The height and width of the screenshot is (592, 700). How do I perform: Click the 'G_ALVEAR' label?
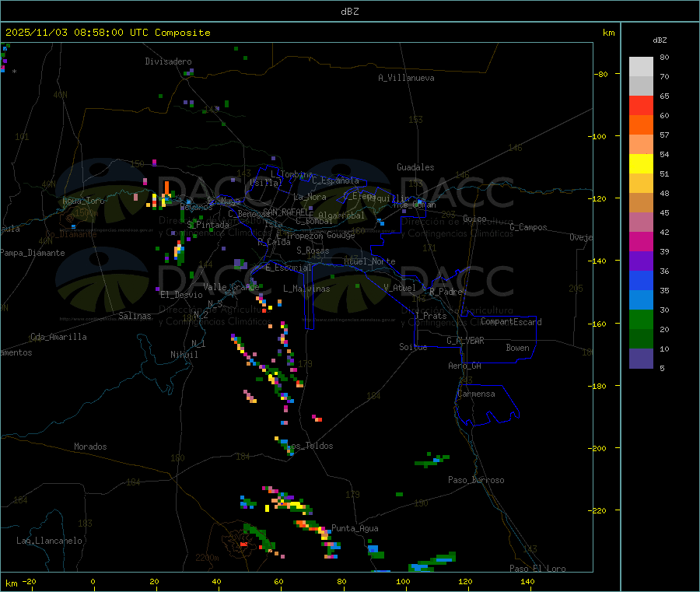coord(465,341)
